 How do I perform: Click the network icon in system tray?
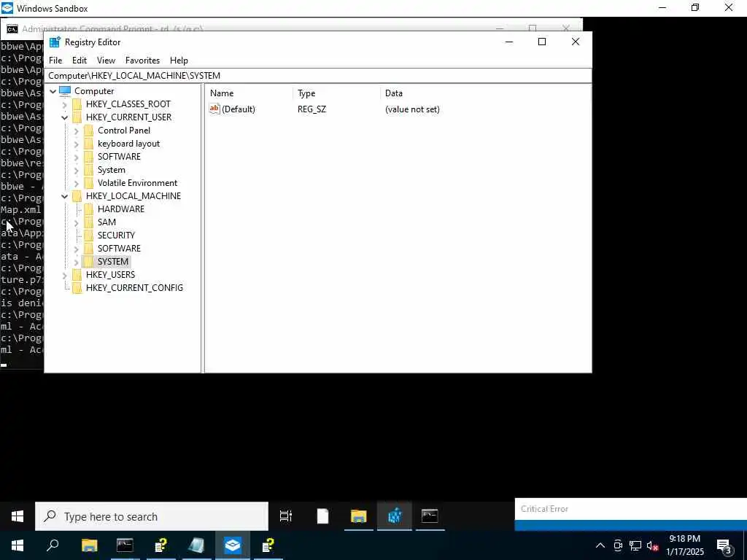click(x=635, y=545)
